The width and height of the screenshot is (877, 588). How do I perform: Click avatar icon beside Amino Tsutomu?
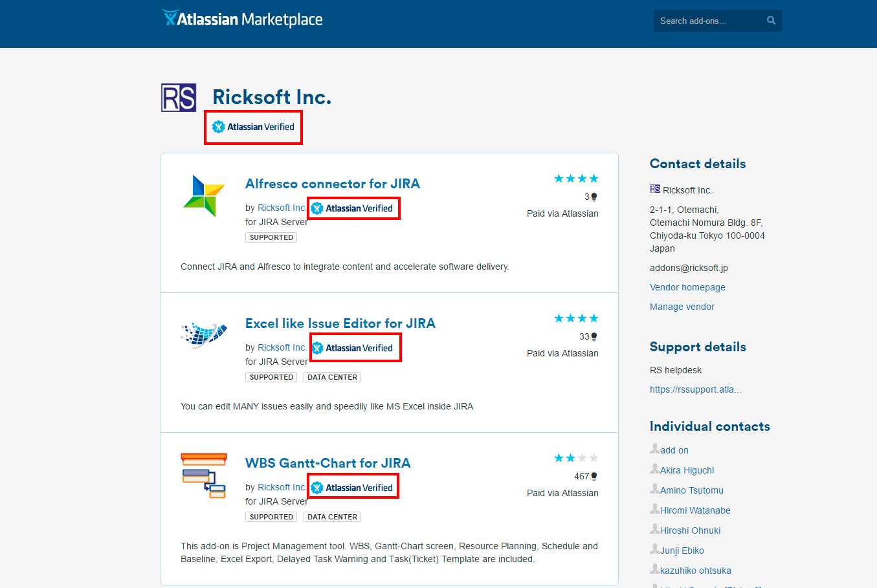point(655,488)
